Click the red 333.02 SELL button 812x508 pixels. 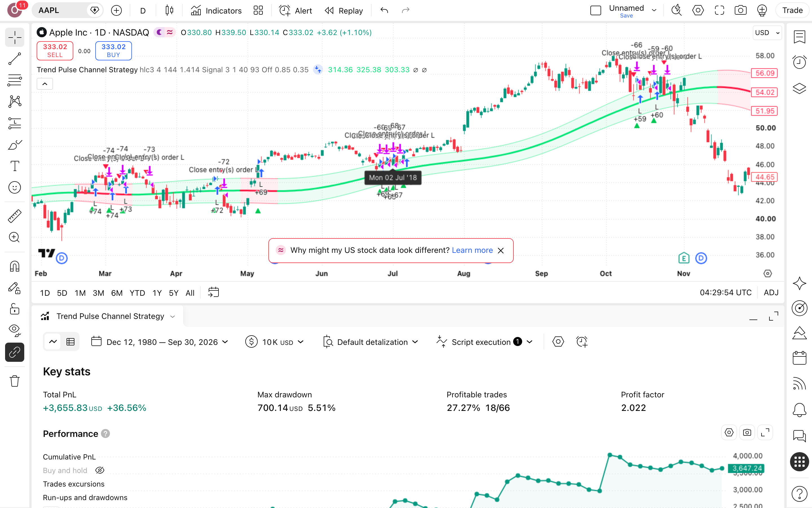point(55,51)
